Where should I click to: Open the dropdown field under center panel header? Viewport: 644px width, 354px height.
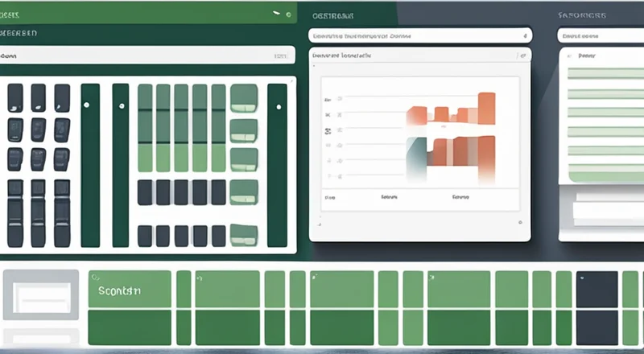[x=419, y=35]
